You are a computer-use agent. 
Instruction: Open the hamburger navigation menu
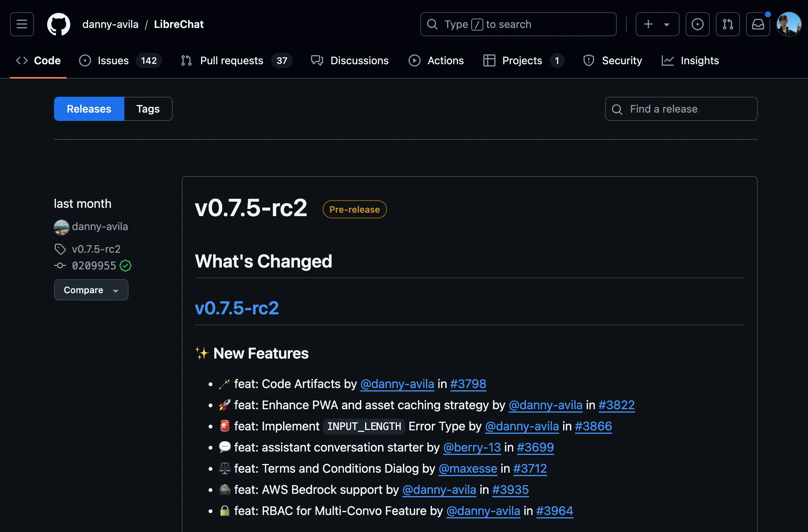tap(22, 24)
